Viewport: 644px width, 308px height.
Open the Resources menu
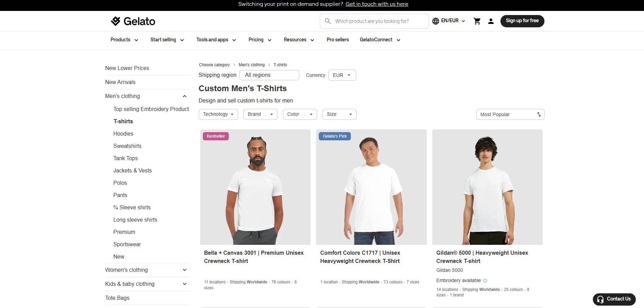tap(299, 40)
